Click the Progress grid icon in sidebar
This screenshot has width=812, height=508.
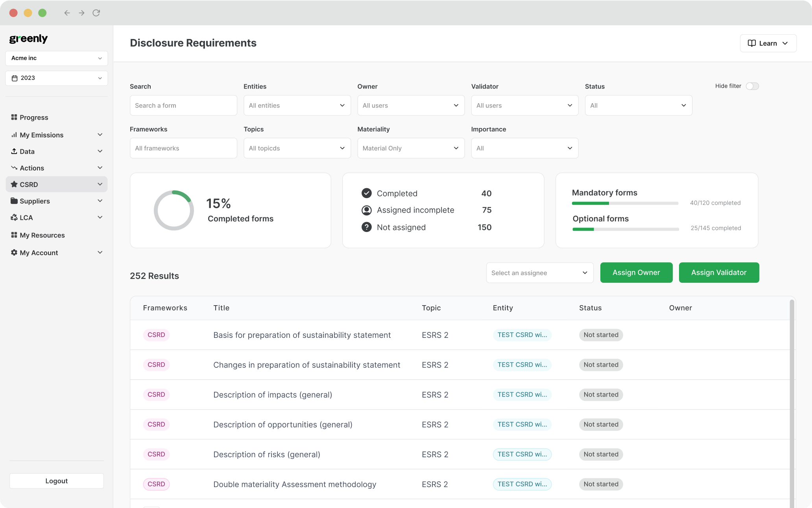14,117
